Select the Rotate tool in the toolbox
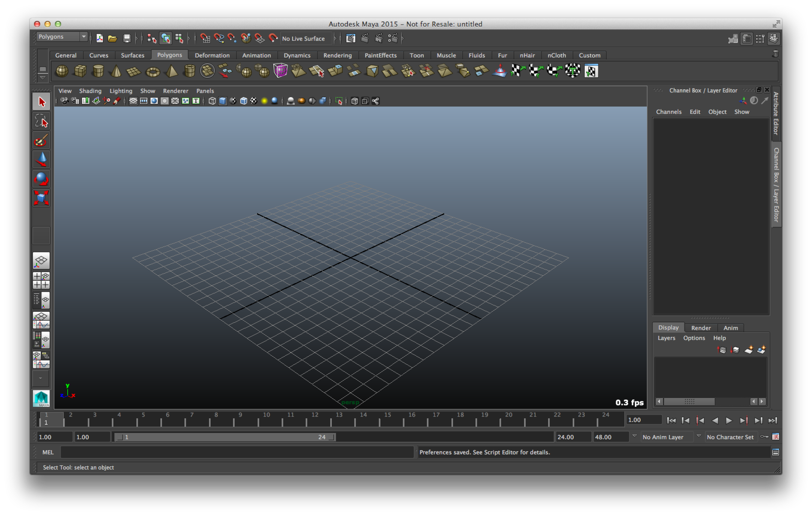 (x=41, y=179)
